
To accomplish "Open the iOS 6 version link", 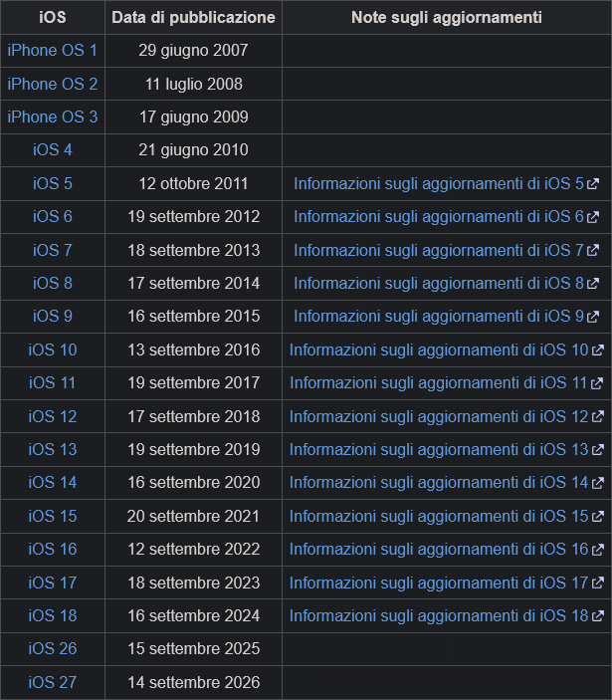I will click(52, 216).
